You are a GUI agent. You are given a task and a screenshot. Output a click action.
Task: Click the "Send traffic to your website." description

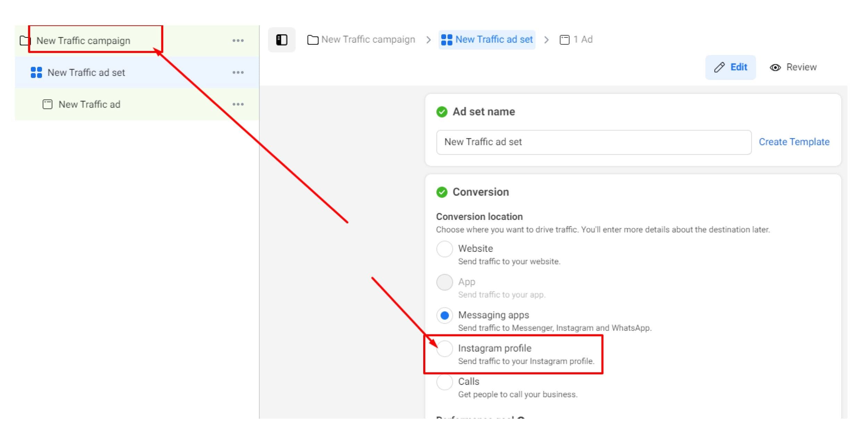(509, 262)
